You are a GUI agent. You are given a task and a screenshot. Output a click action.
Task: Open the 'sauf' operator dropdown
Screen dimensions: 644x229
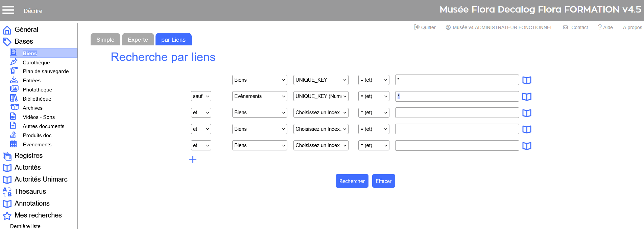pyautogui.click(x=201, y=96)
